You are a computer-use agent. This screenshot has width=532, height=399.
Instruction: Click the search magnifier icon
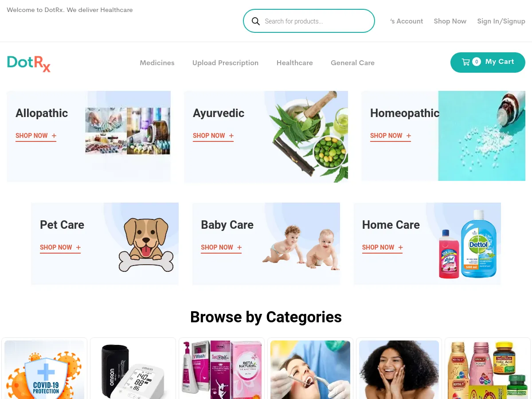click(255, 21)
